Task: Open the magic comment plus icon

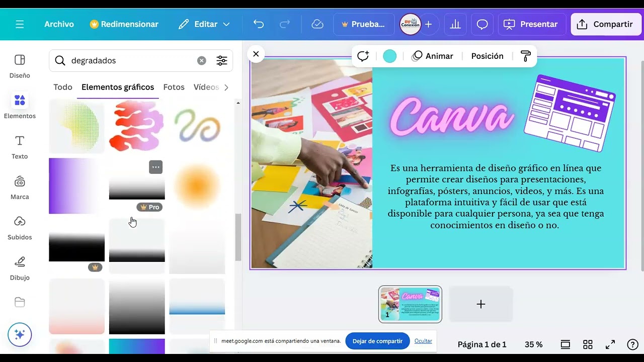Action: pos(363,56)
